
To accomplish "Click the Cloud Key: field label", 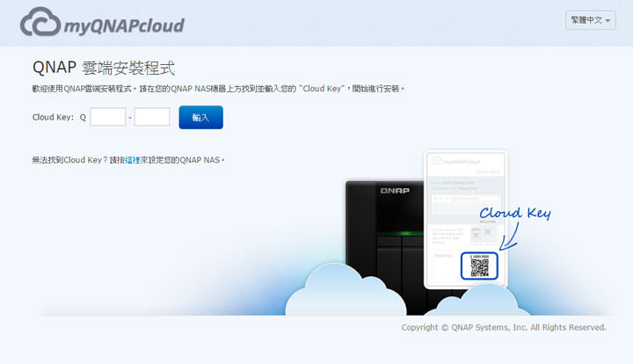I will [x=53, y=117].
